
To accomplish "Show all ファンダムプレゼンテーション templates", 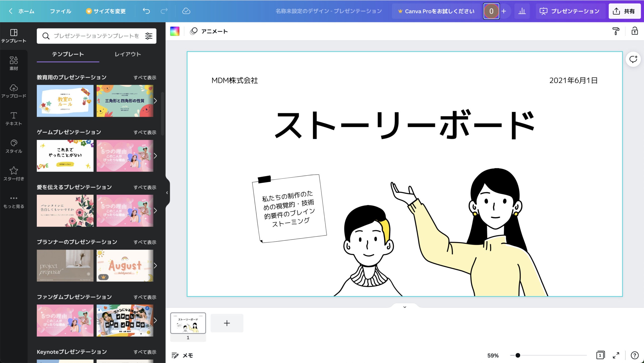I will pyautogui.click(x=145, y=298).
